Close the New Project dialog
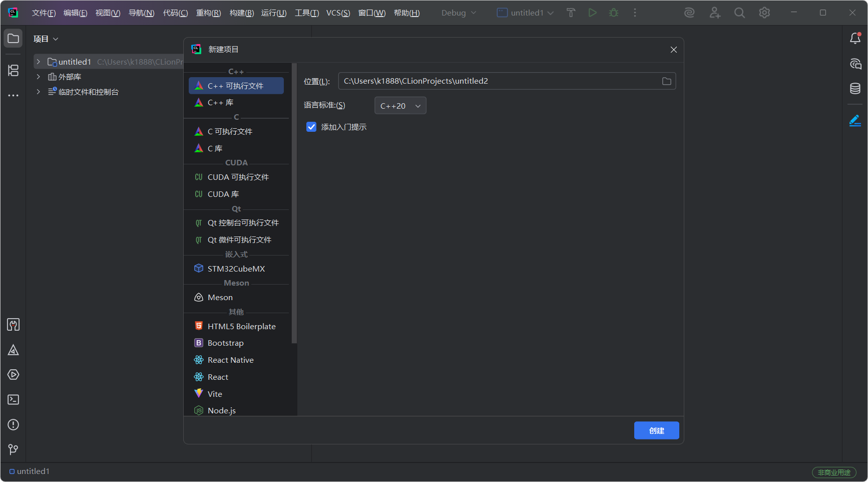This screenshot has width=868, height=482. pyautogui.click(x=673, y=50)
